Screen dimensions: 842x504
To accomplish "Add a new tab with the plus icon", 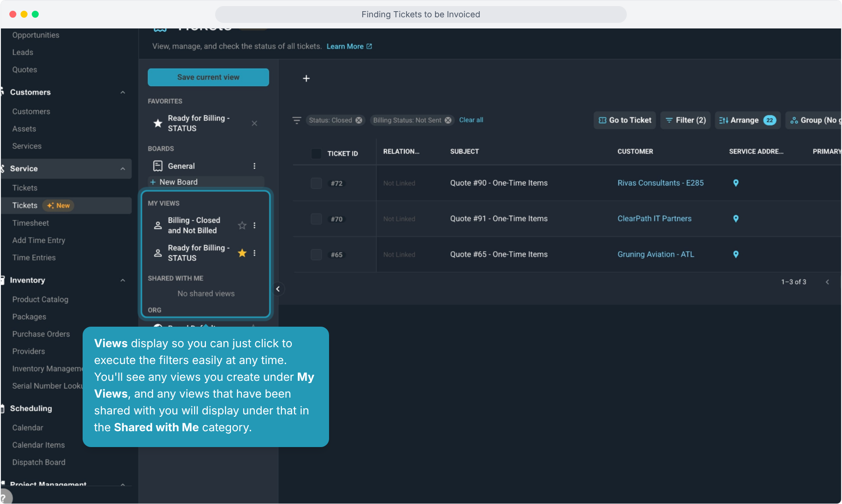I will (306, 78).
